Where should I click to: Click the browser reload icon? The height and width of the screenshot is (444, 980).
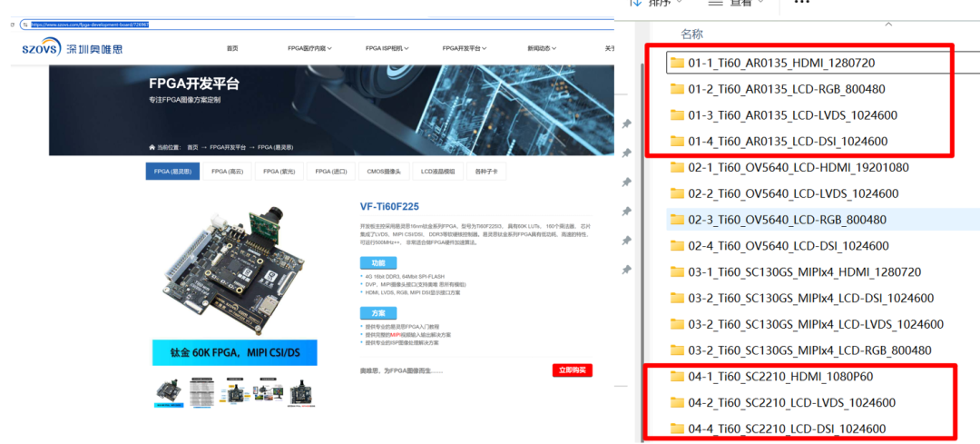(x=13, y=25)
